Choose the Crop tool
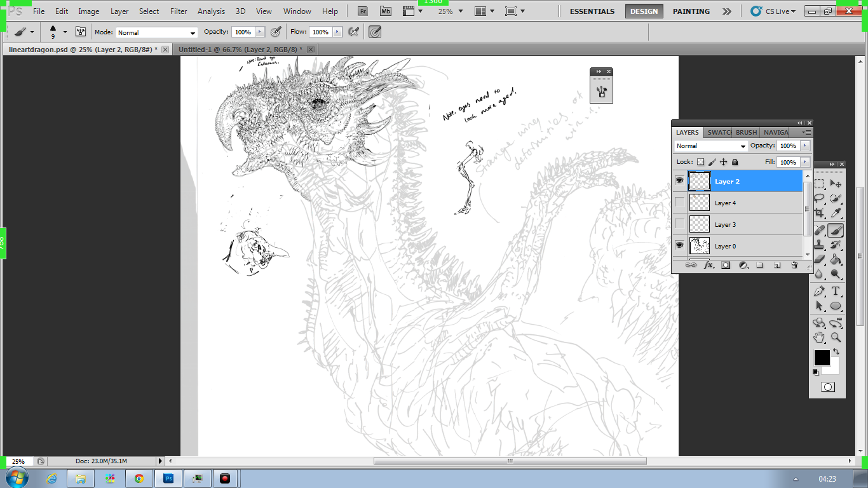Screen dimensions: 868x488 (x=819, y=214)
